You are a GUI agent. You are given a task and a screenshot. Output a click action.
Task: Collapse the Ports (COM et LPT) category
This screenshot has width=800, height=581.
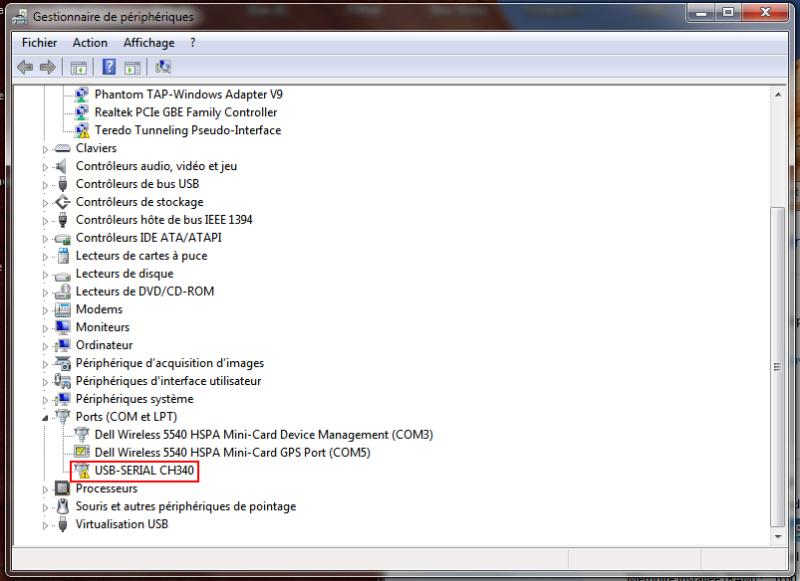[x=45, y=417]
